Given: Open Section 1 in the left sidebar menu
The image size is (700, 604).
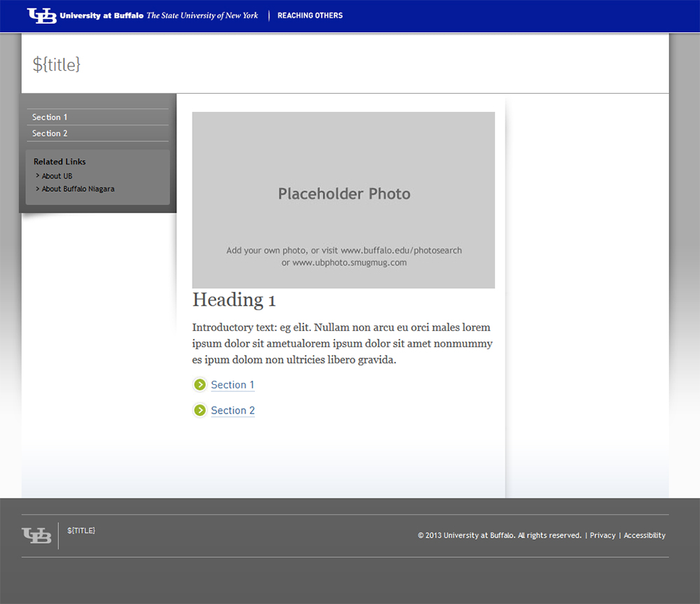Looking at the screenshot, I should pos(50,118).
